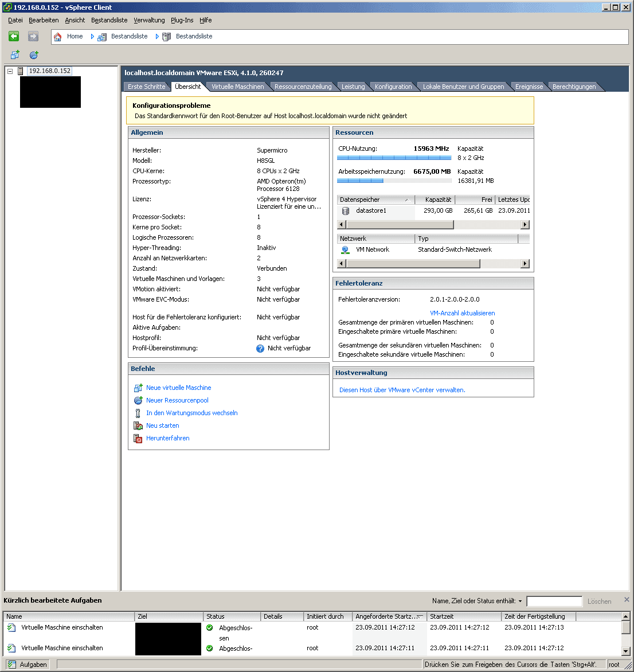
Task: Click the datastore1 disk icon
Action: [346, 211]
